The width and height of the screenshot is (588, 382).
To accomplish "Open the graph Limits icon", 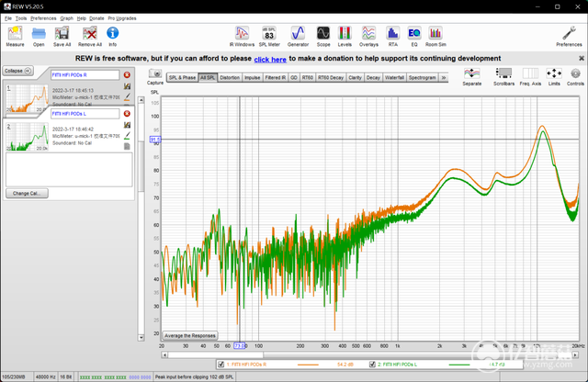I will (x=554, y=76).
